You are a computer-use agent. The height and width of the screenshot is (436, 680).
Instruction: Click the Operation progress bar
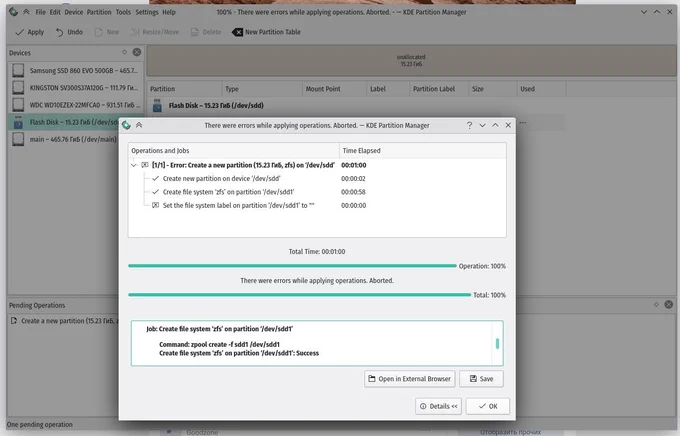pyautogui.click(x=292, y=266)
